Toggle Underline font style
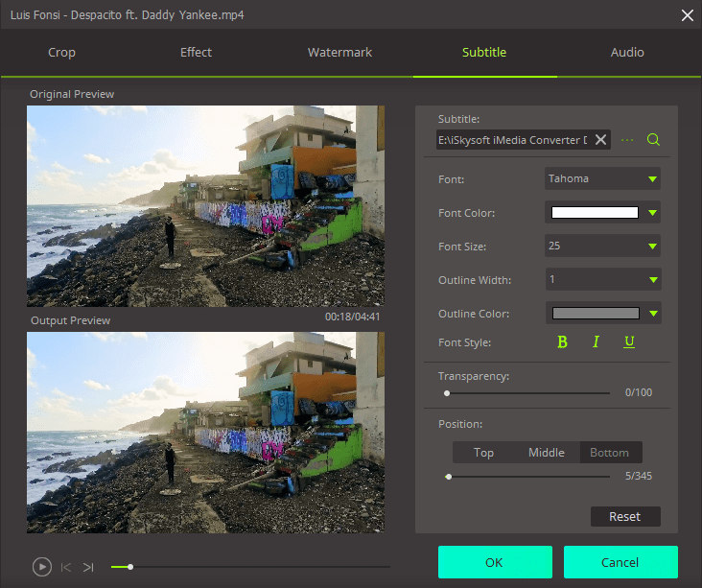Viewport: 702px width, 588px height. point(629,342)
